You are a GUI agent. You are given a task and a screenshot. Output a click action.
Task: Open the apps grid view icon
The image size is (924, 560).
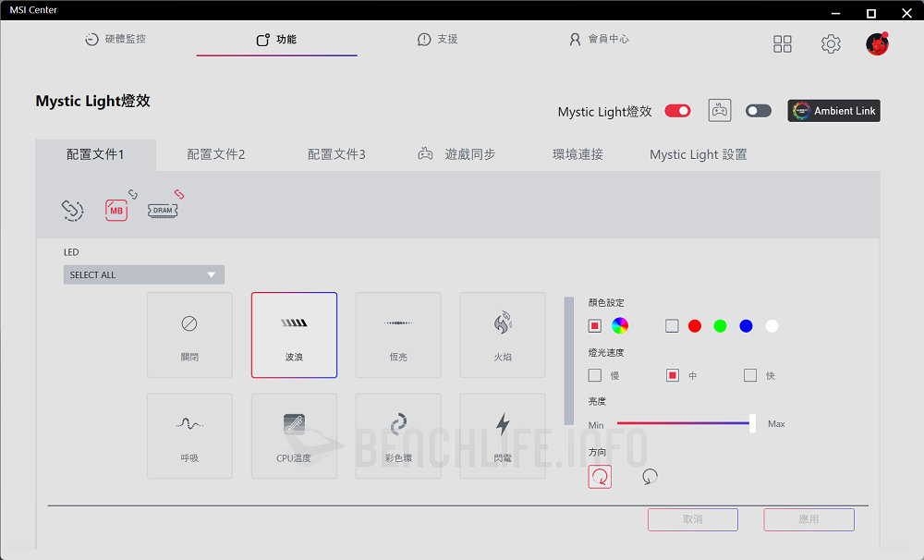tap(782, 43)
